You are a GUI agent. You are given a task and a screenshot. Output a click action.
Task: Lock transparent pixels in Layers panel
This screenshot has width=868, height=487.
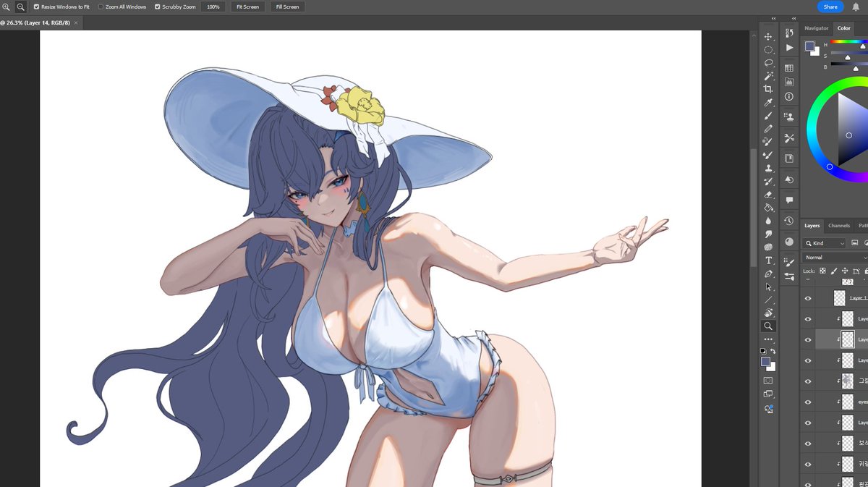coord(822,271)
